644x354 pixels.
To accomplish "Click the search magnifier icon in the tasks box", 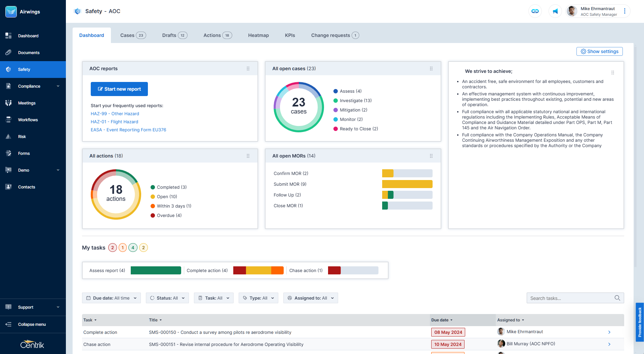I will tap(617, 298).
